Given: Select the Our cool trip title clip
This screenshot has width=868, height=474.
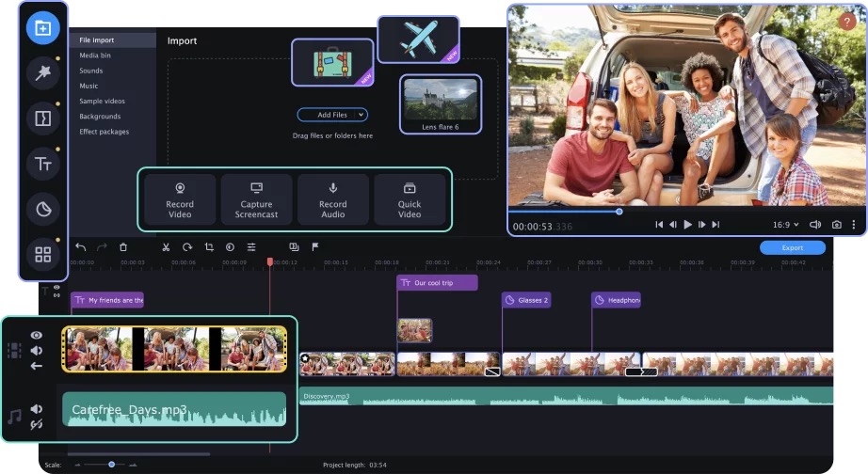Looking at the screenshot, I should click(x=438, y=283).
